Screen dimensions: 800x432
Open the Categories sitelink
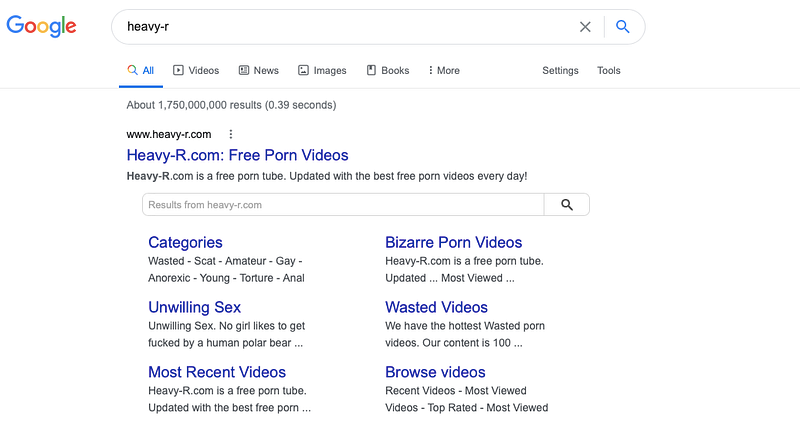pos(185,242)
